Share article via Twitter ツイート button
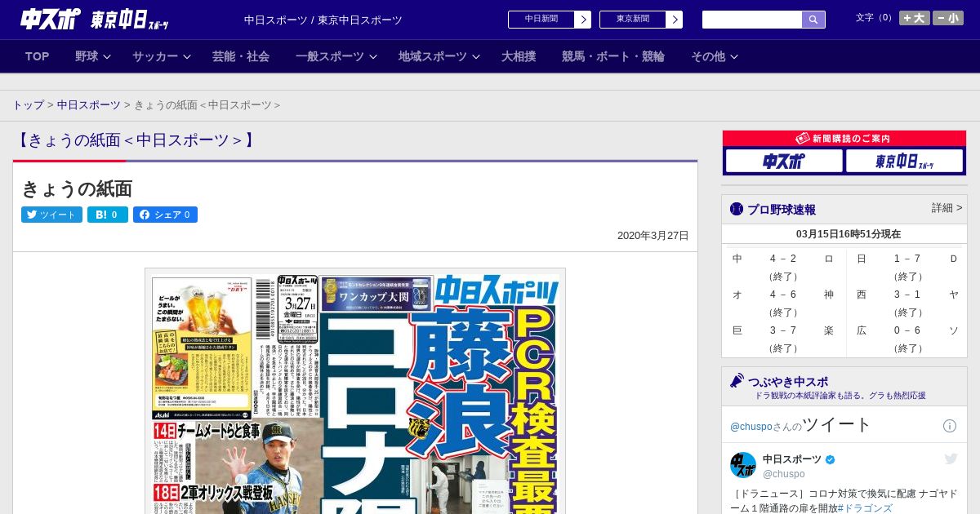The image size is (980, 514). [x=51, y=215]
